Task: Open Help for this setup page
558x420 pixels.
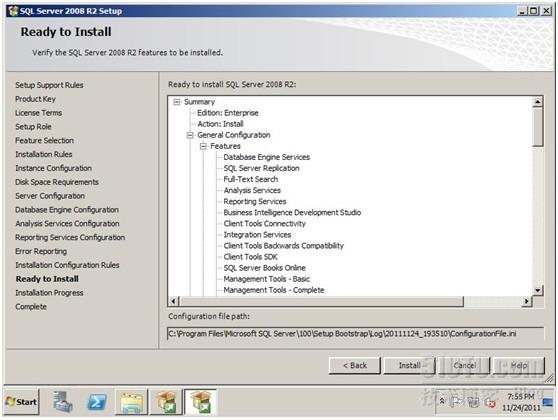Action: tap(519, 366)
